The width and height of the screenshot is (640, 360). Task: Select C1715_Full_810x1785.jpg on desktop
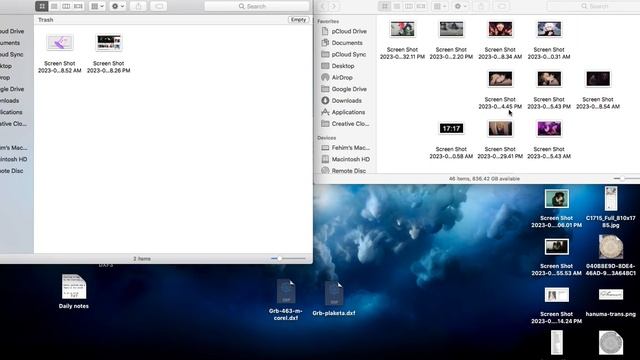tap(611, 207)
